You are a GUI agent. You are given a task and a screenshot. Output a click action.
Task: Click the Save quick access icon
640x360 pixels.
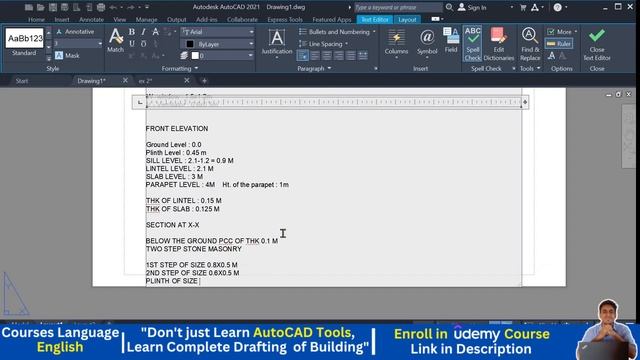[53, 7]
